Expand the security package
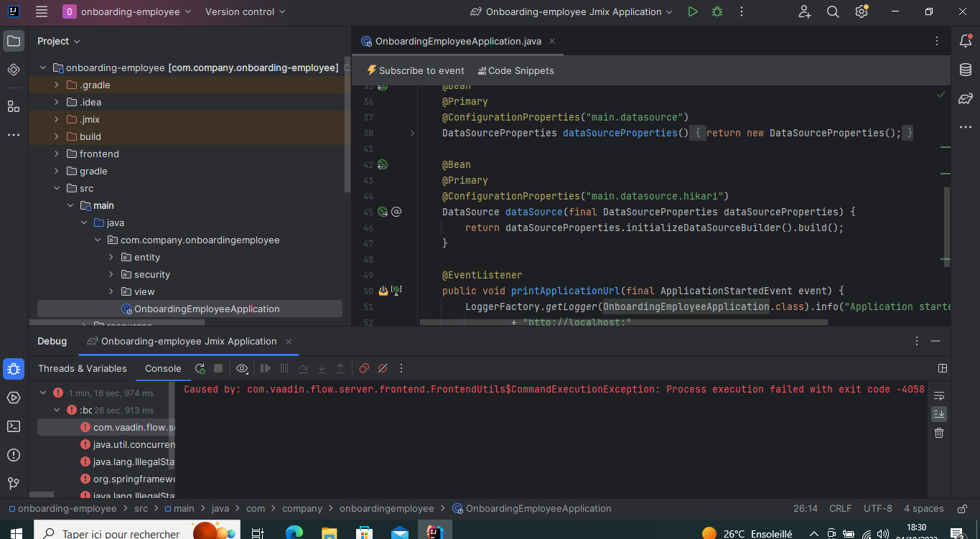This screenshot has height=539, width=980. pyautogui.click(x=111, y=274)
